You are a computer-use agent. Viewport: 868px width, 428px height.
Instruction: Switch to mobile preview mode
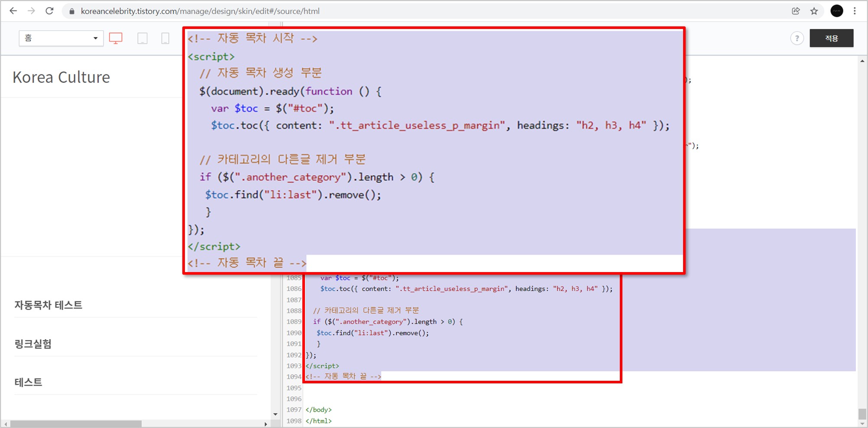click(165, 38)
